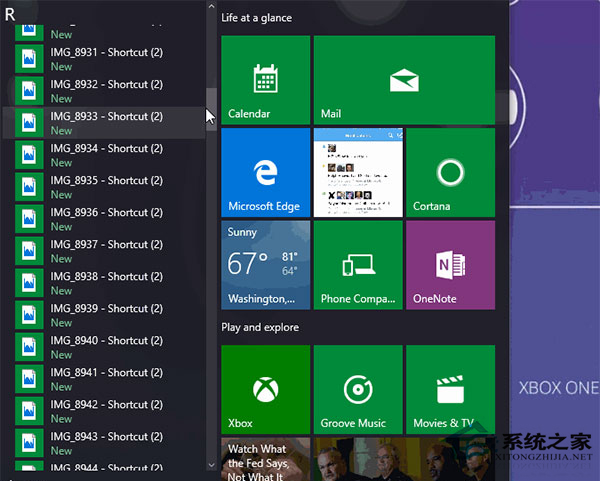Open 'IMG_8932 - Shortcut (2)' text entry
Viewport: 600px width, 481px height.
tap(107, 85)
